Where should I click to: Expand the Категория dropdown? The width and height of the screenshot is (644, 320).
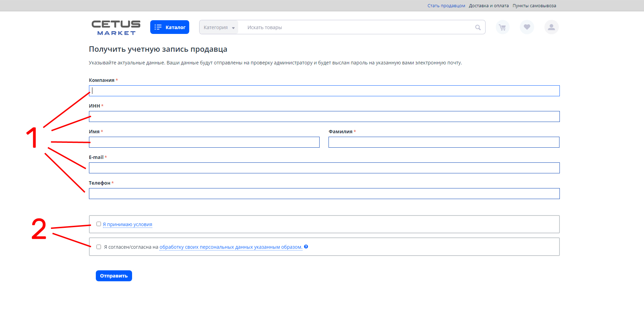click(x=219, y=27)
